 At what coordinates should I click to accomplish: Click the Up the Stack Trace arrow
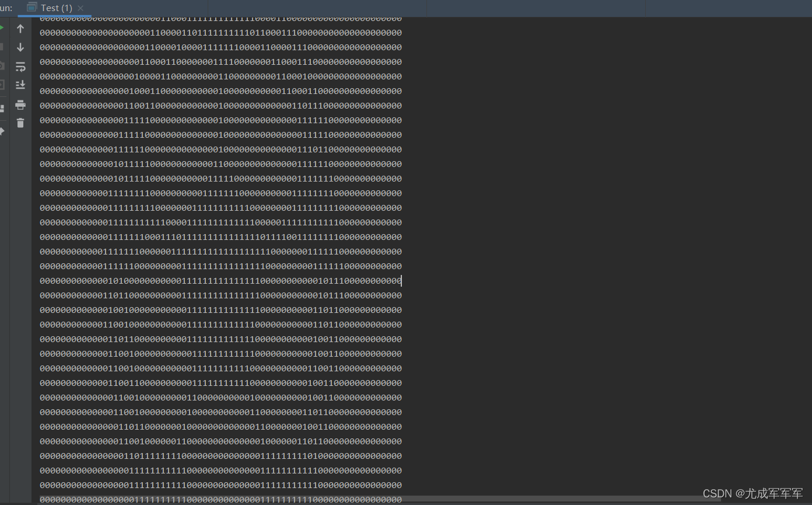20,29
